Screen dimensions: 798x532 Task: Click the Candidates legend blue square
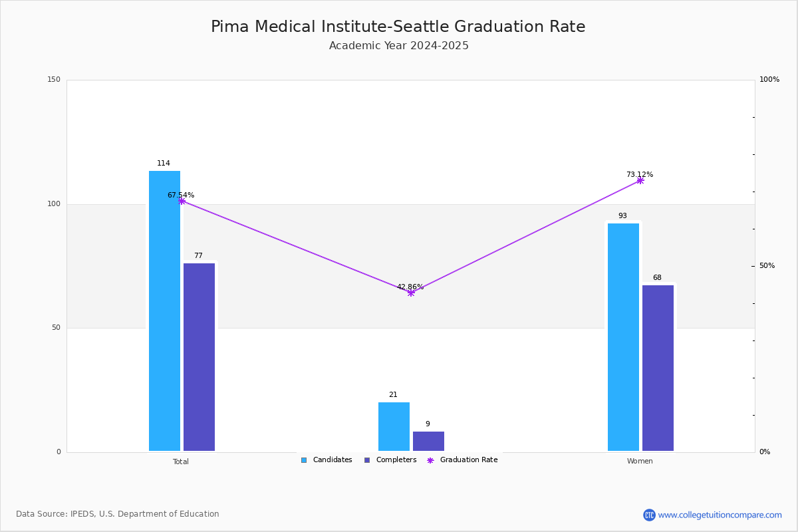click(x=304, y=460)
